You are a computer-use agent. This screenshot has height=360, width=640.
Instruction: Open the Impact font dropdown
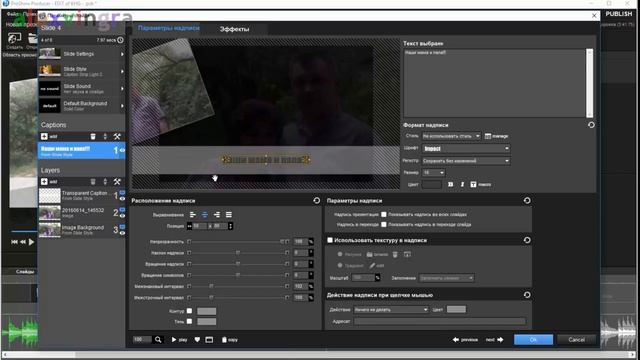pyautogui.click(x=466, y=149)
